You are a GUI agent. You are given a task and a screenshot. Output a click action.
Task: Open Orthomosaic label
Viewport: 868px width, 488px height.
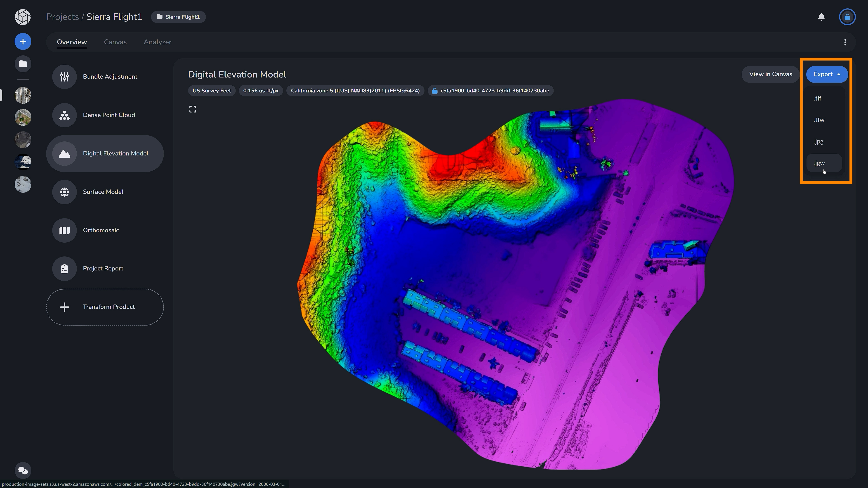tap(101, 230)
